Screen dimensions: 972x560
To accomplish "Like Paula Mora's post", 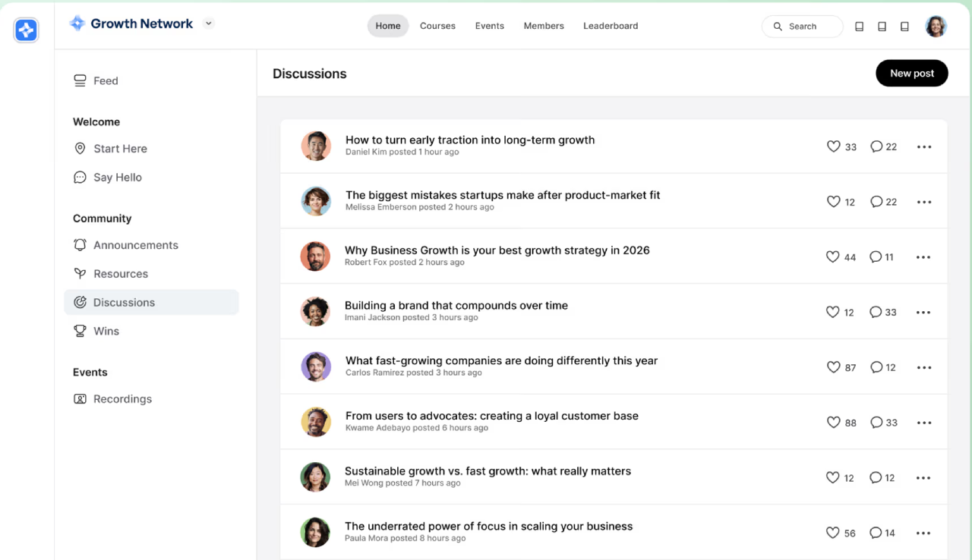I will [833, 533].
